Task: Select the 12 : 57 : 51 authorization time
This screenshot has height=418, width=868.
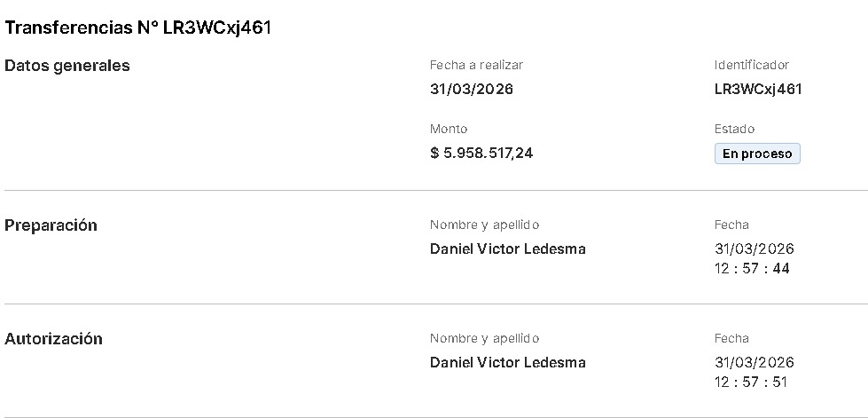Action: click(752, 382)
